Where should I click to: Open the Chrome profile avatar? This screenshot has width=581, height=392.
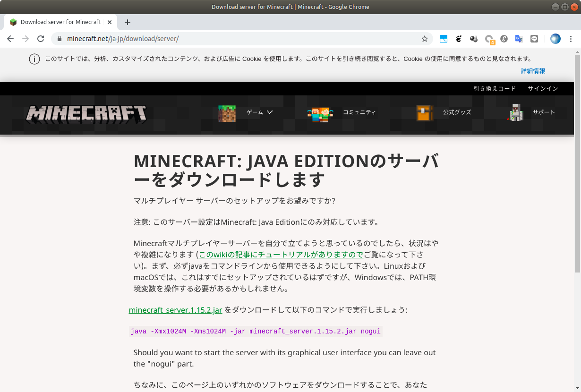[x=555, y=39]
